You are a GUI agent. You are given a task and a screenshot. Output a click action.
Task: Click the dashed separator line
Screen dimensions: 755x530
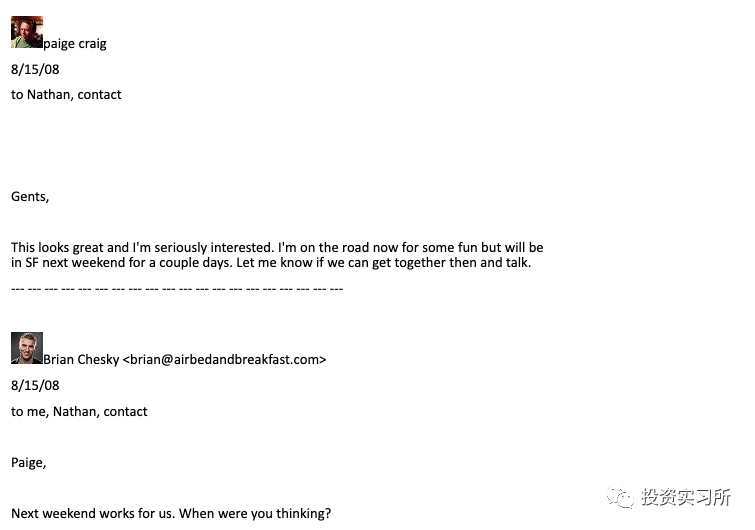pyautogui.click(x=177, y=289)
